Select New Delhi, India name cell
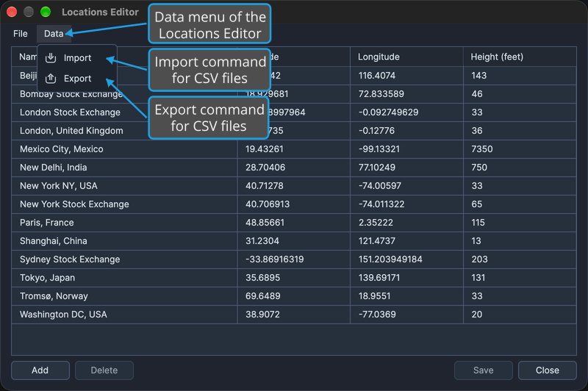The width and height of the screenshot is (588, 391). coord(124,168)
